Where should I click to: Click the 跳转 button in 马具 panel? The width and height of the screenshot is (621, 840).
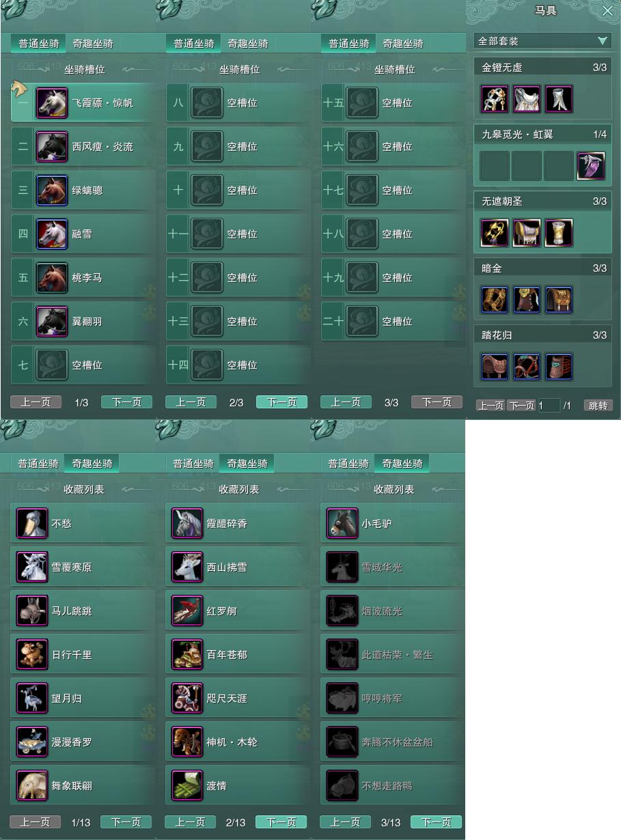point(598,406)
